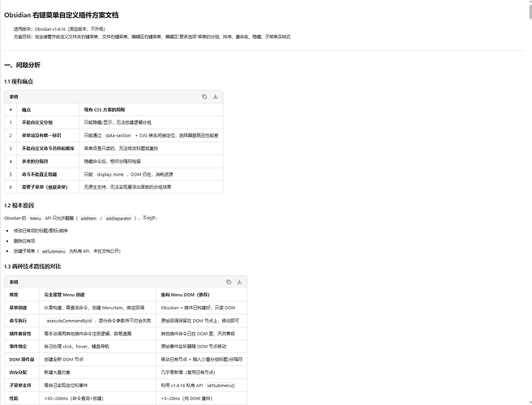This screenshot has width=532, height=405.
Task: Click the header cell '重构 Menu DOM（推荐）'
Action: click(185, 295)
